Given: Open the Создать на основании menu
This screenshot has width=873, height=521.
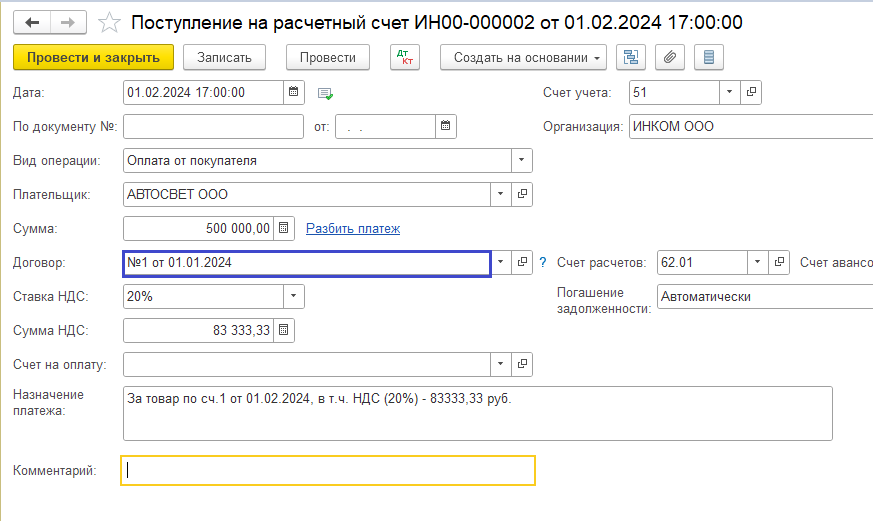Looking at the screenshot, I should (x=523, y=57).
